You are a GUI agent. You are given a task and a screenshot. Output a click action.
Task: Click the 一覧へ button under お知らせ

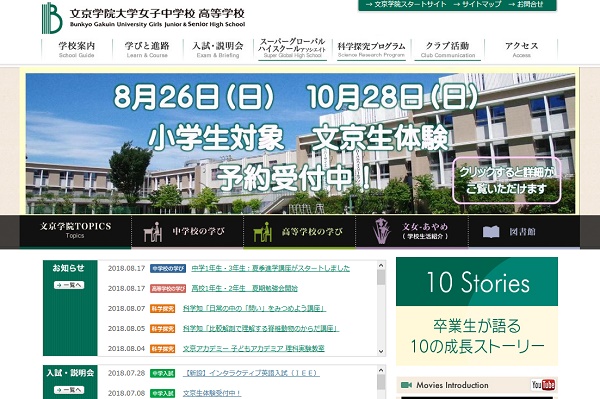pos(69,285)
